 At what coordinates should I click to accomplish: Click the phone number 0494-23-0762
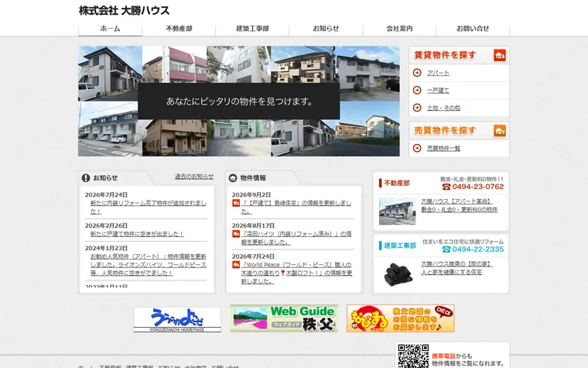tap(478, 187)
